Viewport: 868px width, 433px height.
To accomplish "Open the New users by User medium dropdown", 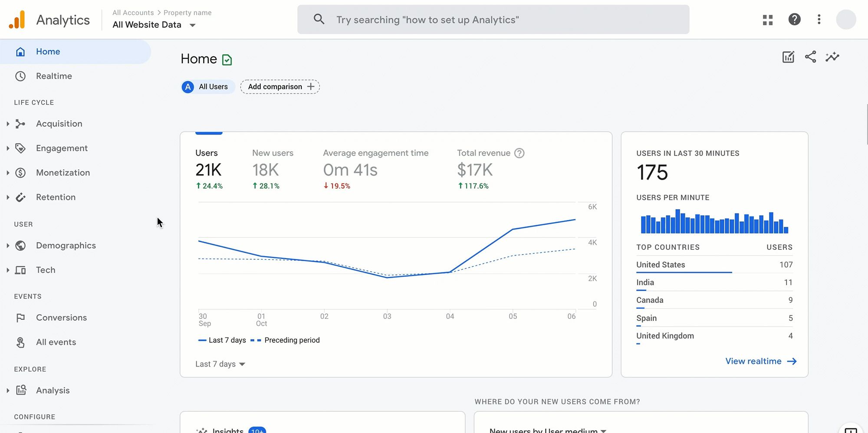I will click(548, 430).
